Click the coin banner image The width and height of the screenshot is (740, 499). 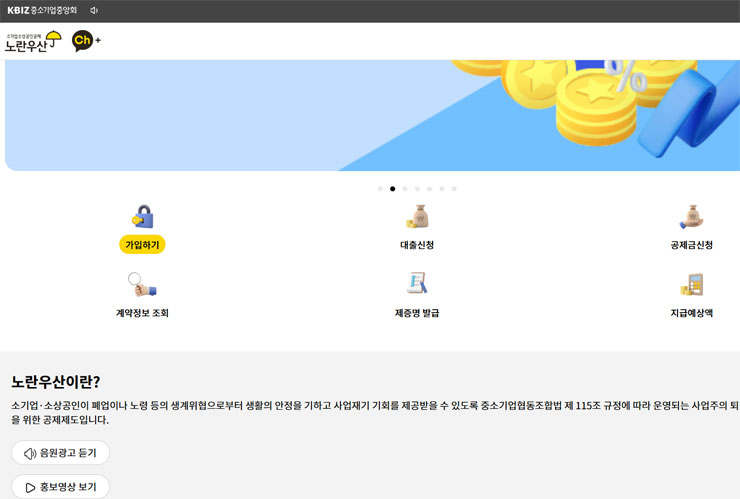coord(372,115)
